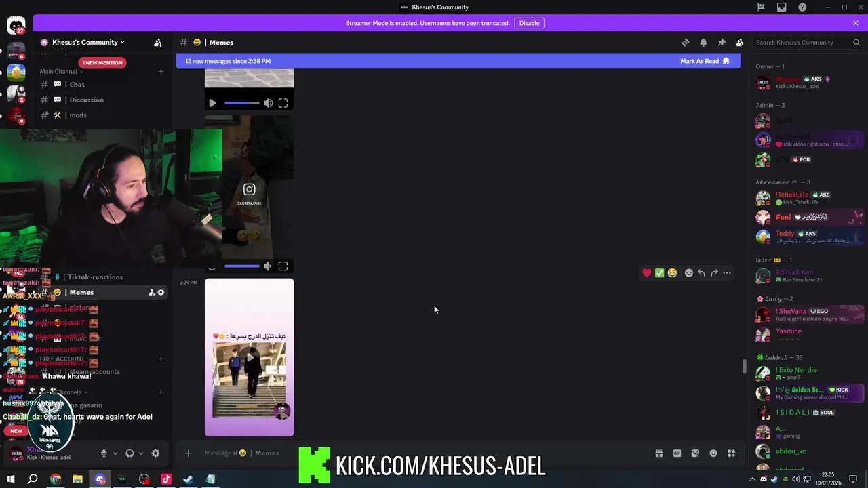
Task: Open output device dropdown arrow
Action: click(x=140, y=453)
